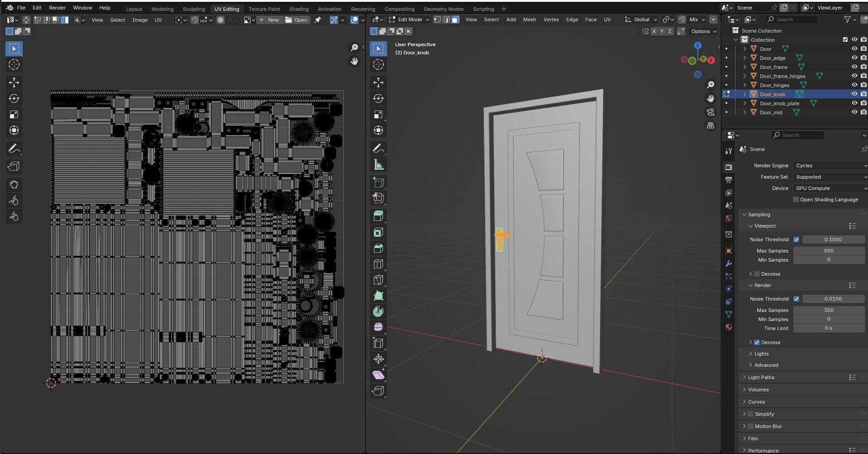868x454 pixels.
Task: Select the Grab tool in UV editor
Action: (x=14, y=185)
